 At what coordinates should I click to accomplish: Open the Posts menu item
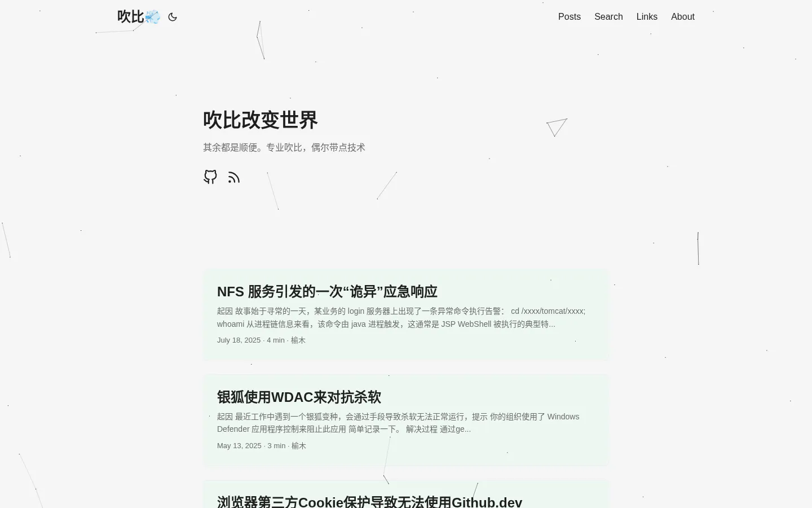click(570, 17)
